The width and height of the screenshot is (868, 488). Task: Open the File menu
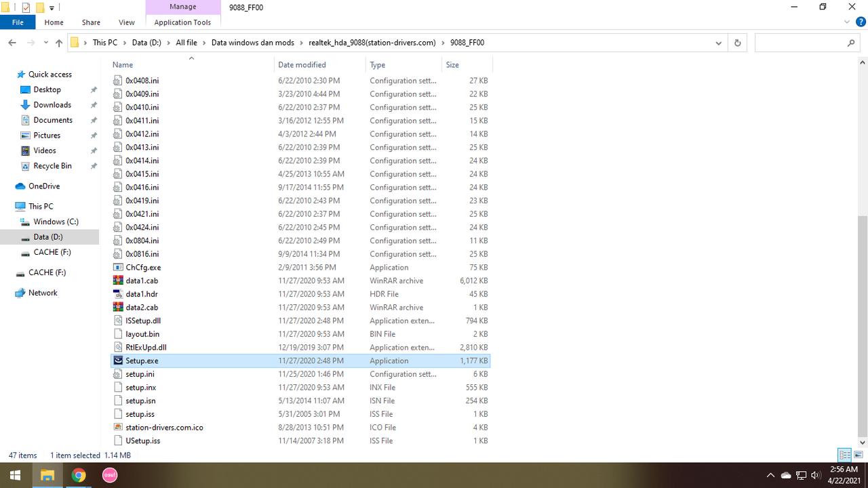[x=18, y=22]
